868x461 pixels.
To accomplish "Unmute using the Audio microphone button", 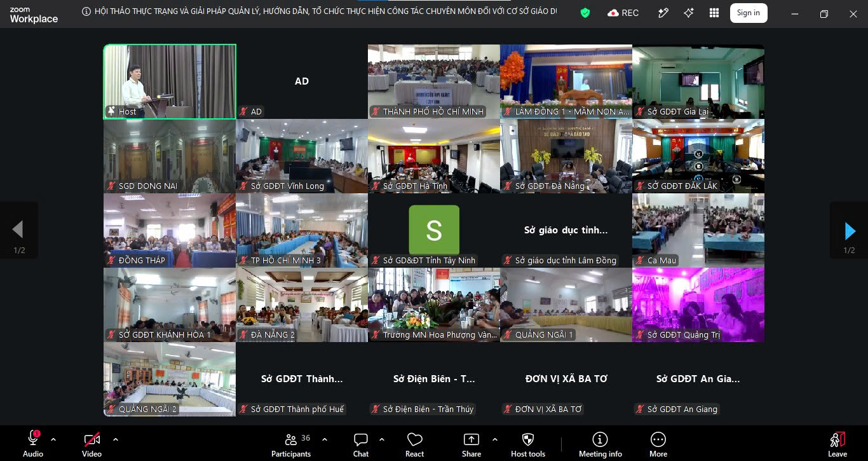I will click(x=33, y=444).
